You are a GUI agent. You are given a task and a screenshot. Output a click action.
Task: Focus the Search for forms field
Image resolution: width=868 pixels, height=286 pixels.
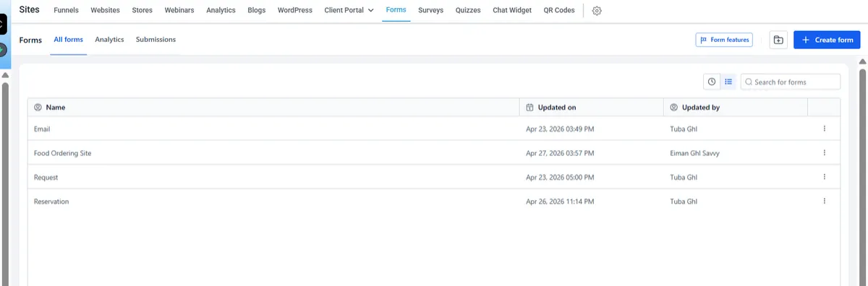(x=791, y=82)
